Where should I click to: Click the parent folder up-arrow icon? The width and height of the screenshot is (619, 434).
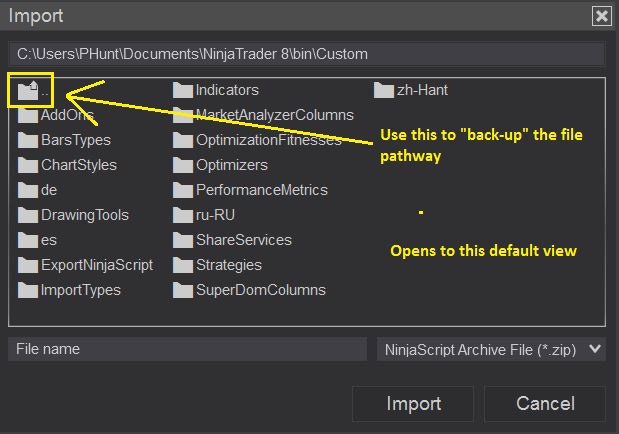click(x=27, y=91)
